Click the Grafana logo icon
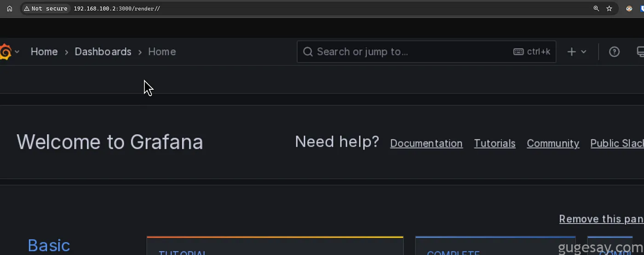 coord(5,52)
